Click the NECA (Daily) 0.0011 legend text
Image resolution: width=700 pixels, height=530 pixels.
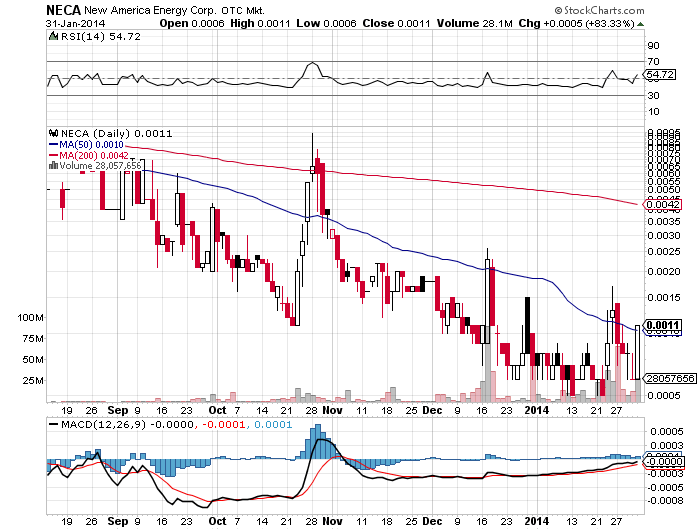pyautogui.click(x=117, y=134)
